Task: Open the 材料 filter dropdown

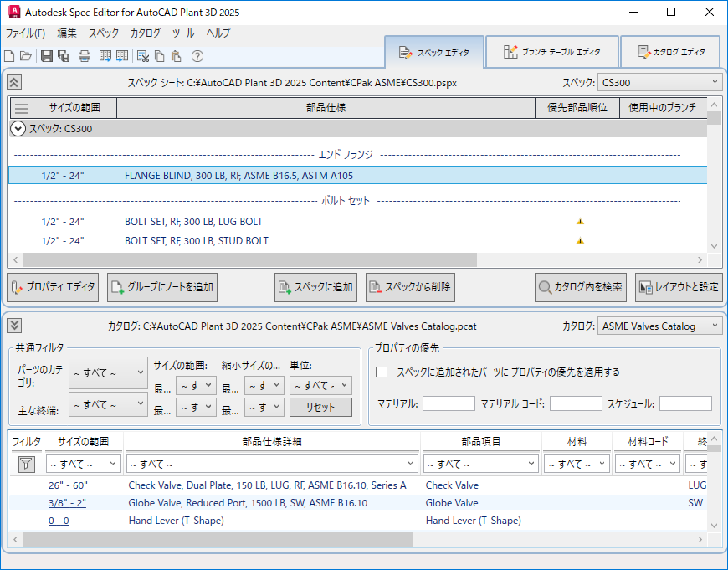Action: 577,464
